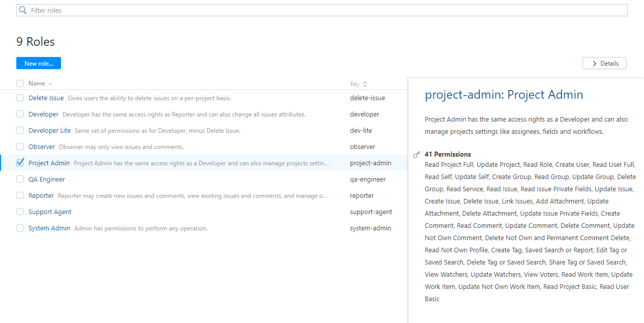Tick the QA Engineer checkbox
644x323 pixels.
tap(20, 179)
